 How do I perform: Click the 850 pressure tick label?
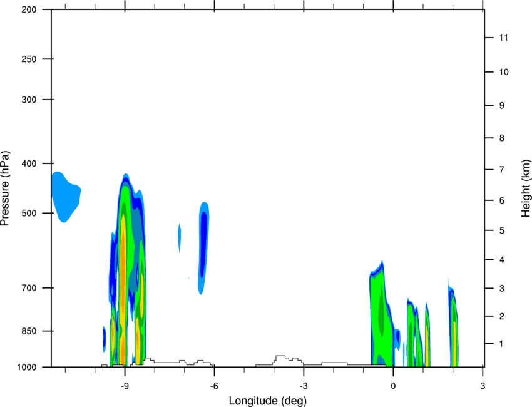coord(29,331)
